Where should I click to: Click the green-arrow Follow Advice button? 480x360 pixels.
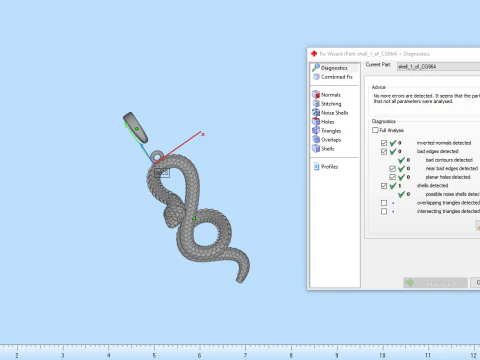point(435,283)
